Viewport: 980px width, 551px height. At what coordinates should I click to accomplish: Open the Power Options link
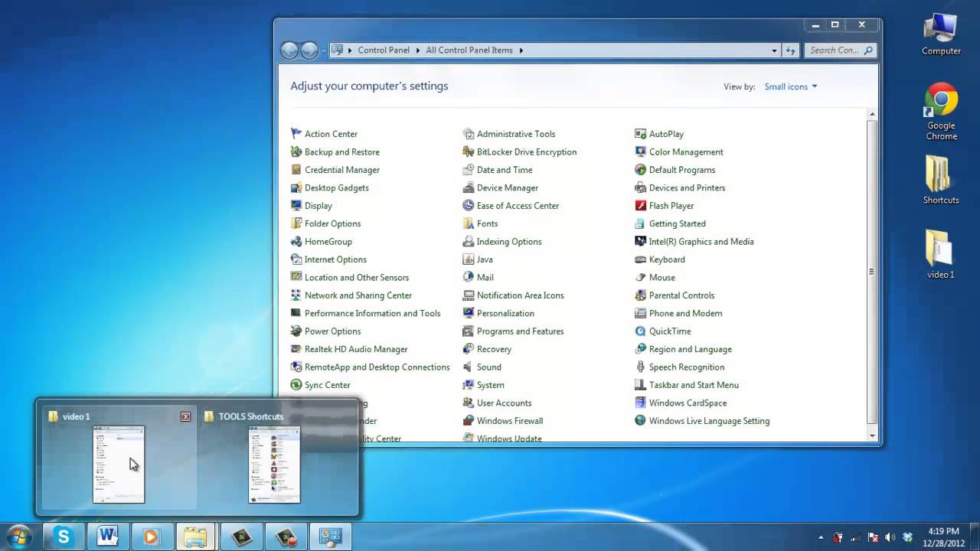(332, 331)
